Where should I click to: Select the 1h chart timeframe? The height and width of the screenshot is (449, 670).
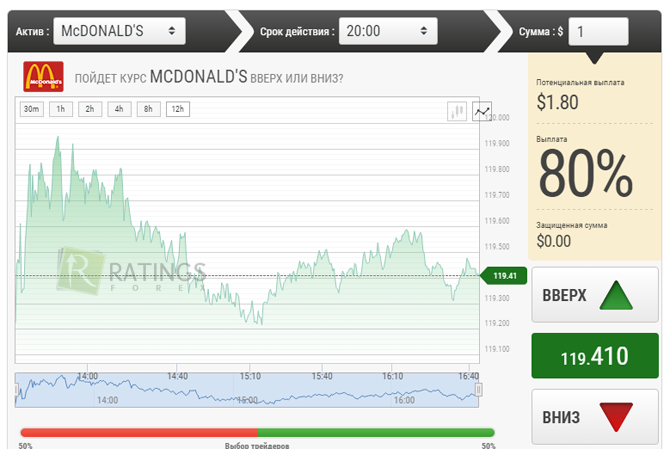click(61, 109)
